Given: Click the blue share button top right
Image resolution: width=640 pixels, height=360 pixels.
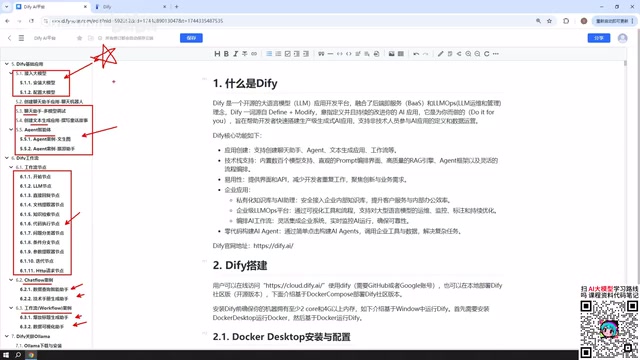Looking at the screenshot, I should pos(599,38).
